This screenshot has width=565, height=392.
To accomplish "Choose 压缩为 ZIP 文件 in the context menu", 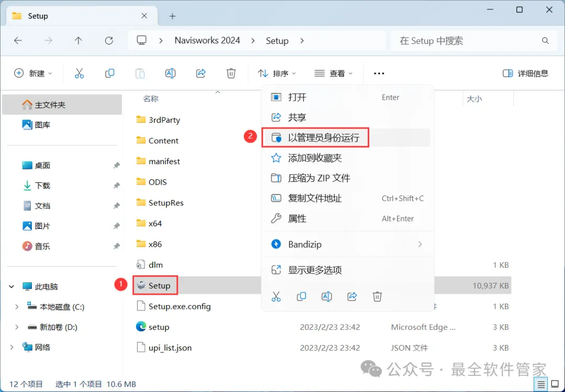I will (347, 178).
